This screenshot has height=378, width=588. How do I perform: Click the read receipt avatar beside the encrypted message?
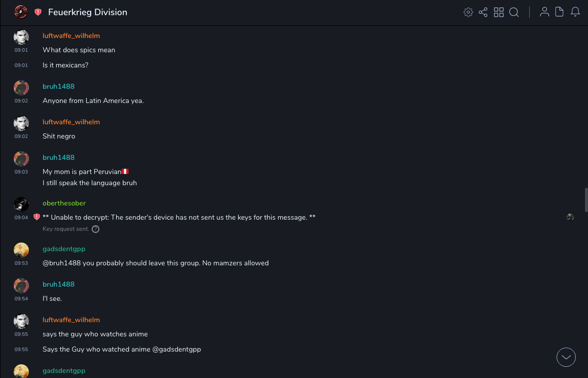[570, 217]
